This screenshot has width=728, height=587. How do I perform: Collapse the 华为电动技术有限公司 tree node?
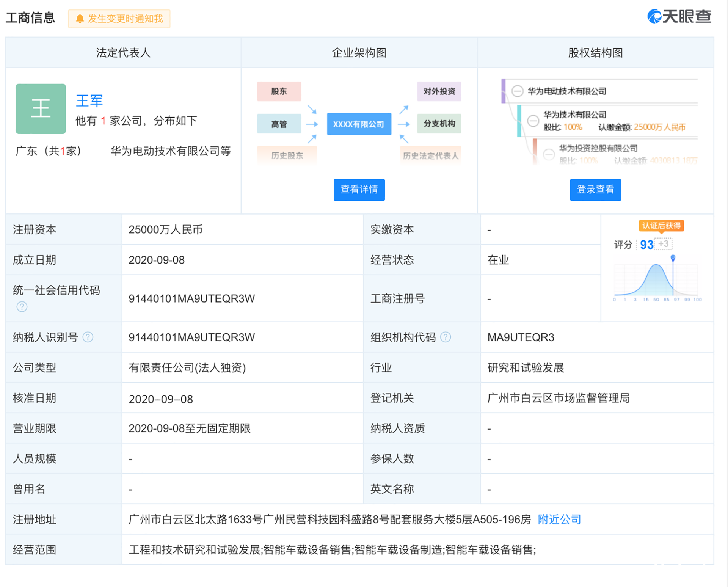517,91
